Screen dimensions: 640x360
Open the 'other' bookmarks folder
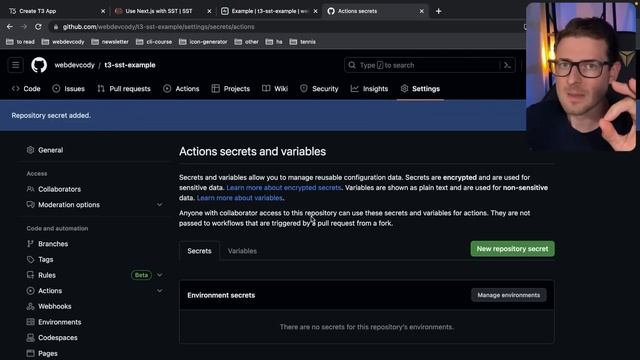246,42
